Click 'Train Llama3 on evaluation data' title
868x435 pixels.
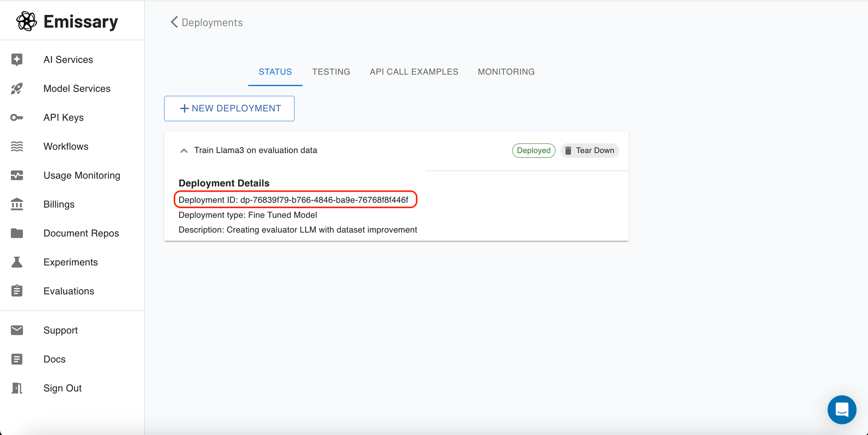tap(256, 150)
